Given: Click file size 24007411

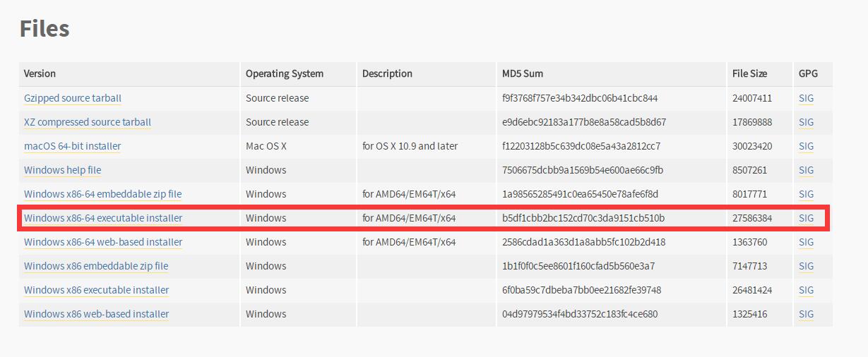Looking at the screenshot, I should [x=752, y=98].
